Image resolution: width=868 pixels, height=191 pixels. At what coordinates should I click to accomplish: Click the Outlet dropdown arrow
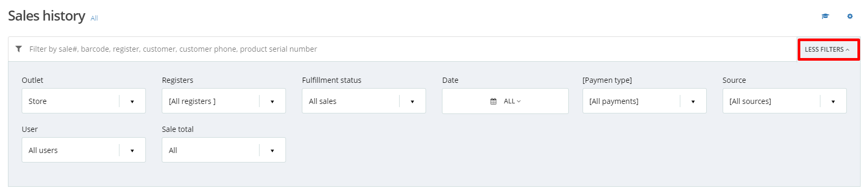click(x=132, y=101)
